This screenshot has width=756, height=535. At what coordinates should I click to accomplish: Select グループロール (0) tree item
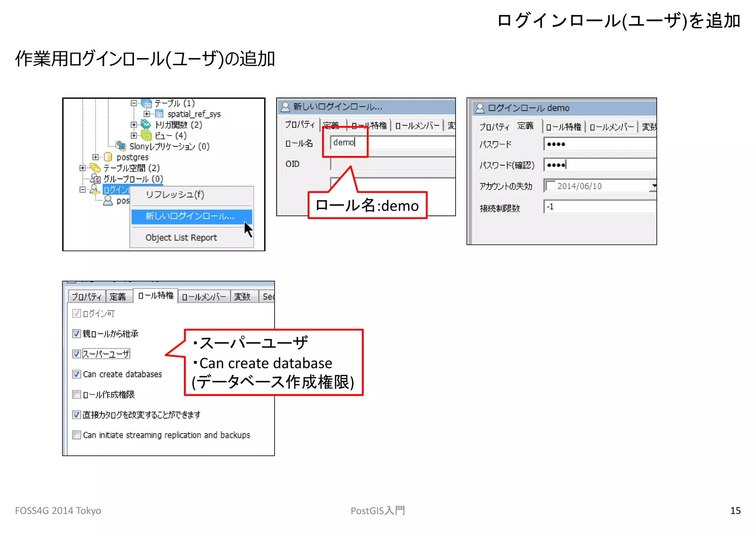[x=133, y=179]
